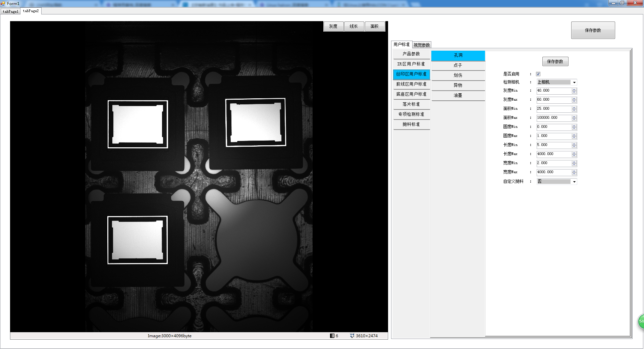644x349 pixels.
Task: Click the lower-left bright window in the image
Action: pos(137,240)
